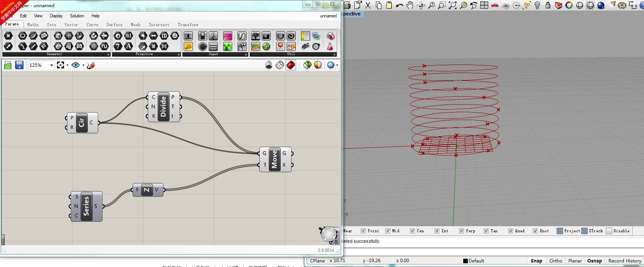This screenshot has height=267, width=644.
Task: Select the Point parameter icon in Geometry
Action: point(8,36)
